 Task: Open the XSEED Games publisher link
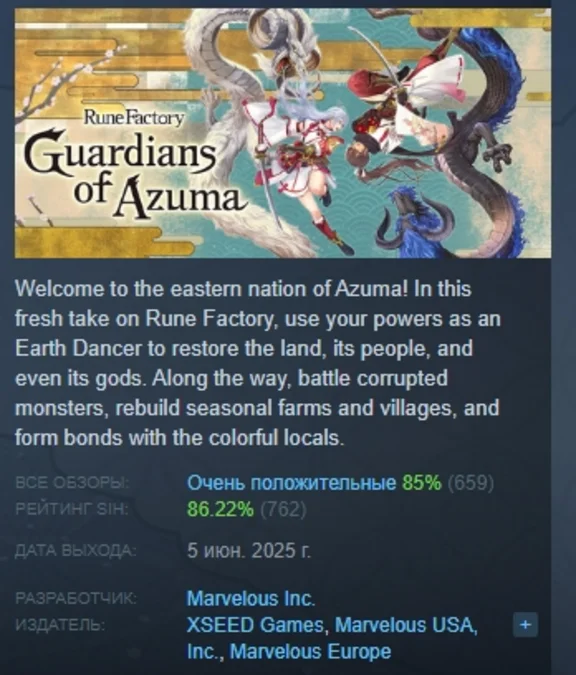pyautogui.click(x=255, y=625)
